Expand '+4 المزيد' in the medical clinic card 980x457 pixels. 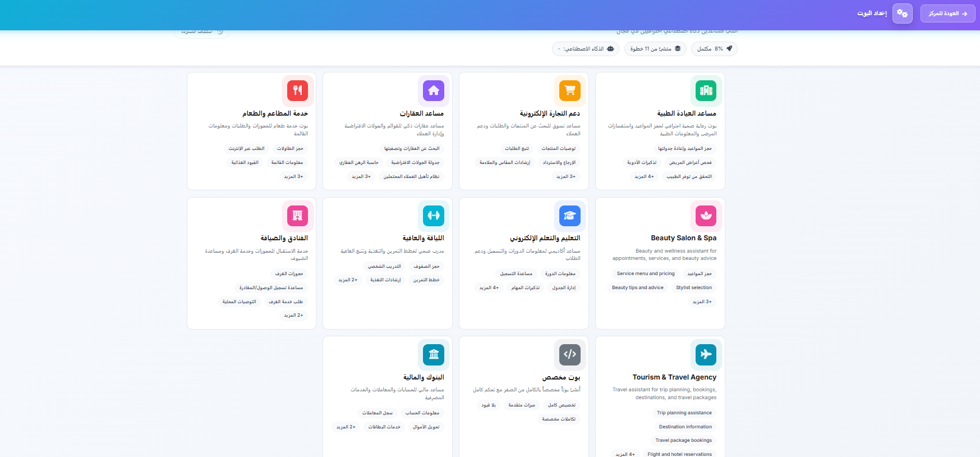tap(644, 176)
